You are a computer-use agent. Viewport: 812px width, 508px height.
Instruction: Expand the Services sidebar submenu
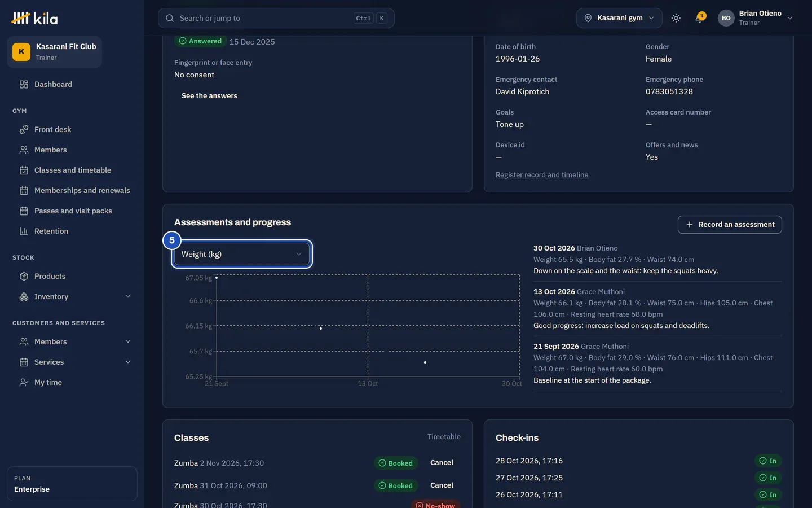pyautogui.click(x=128, y=362)
